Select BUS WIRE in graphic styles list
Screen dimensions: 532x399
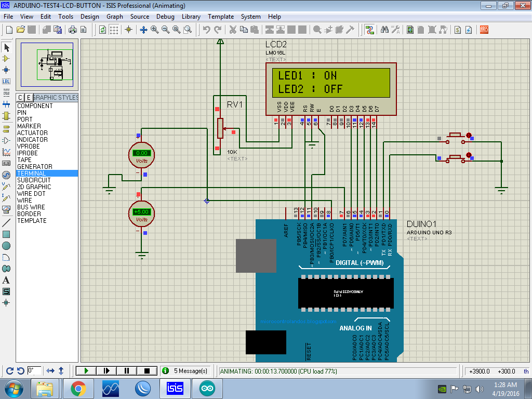[47, 207]
